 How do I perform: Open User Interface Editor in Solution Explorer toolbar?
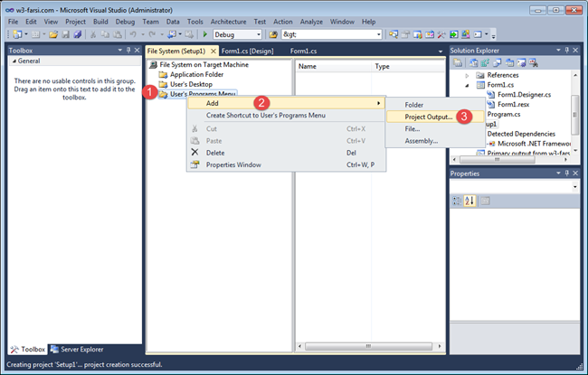pos(509,63)
